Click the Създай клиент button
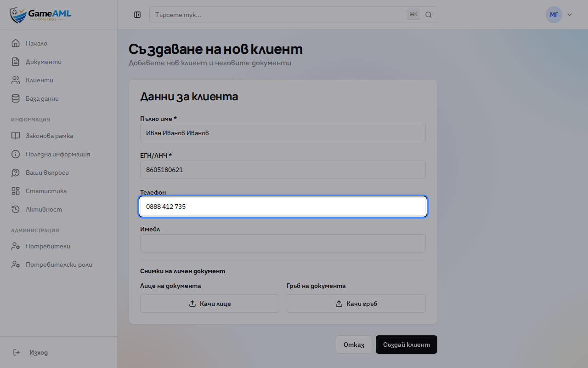588x368 pixels. point(407,345)
